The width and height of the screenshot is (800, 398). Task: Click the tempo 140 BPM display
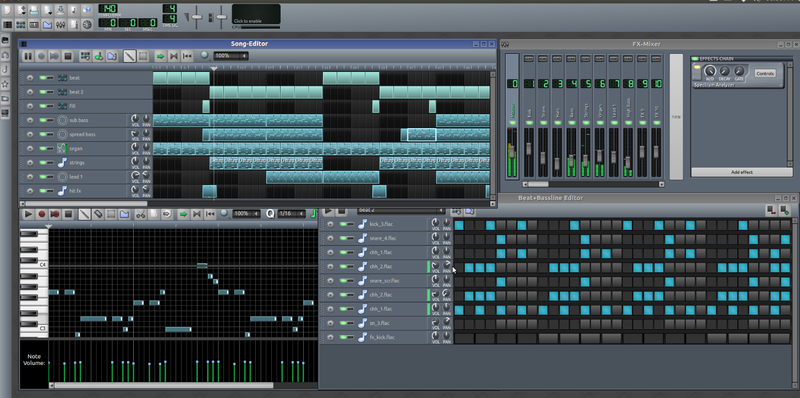click(108, 9)
